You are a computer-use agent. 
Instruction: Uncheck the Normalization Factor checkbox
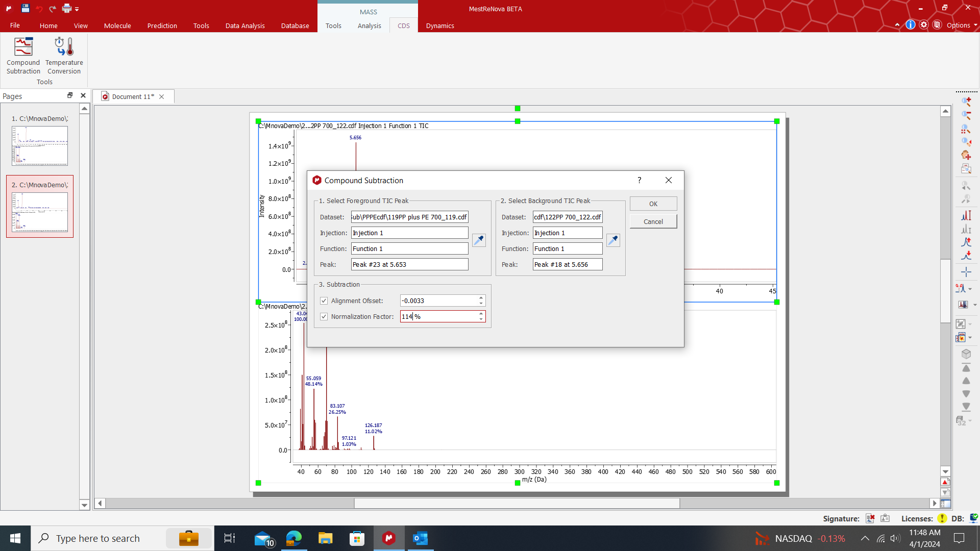(324, 317)
